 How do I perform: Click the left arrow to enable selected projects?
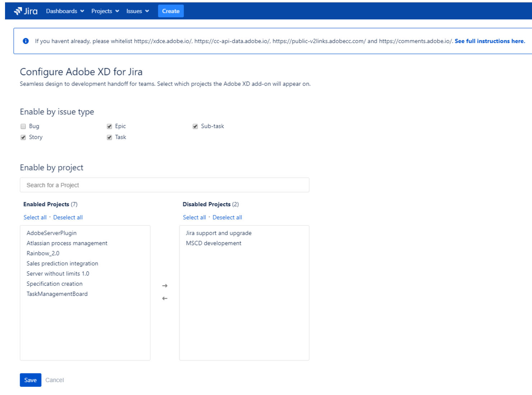click(x=165, y=298)
